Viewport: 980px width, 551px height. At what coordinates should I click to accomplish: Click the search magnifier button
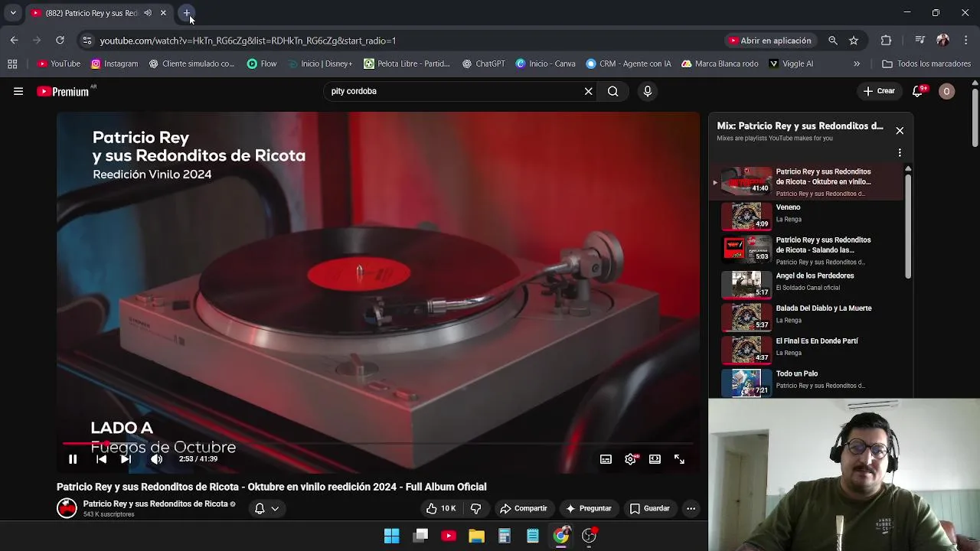tap(612, 91)
